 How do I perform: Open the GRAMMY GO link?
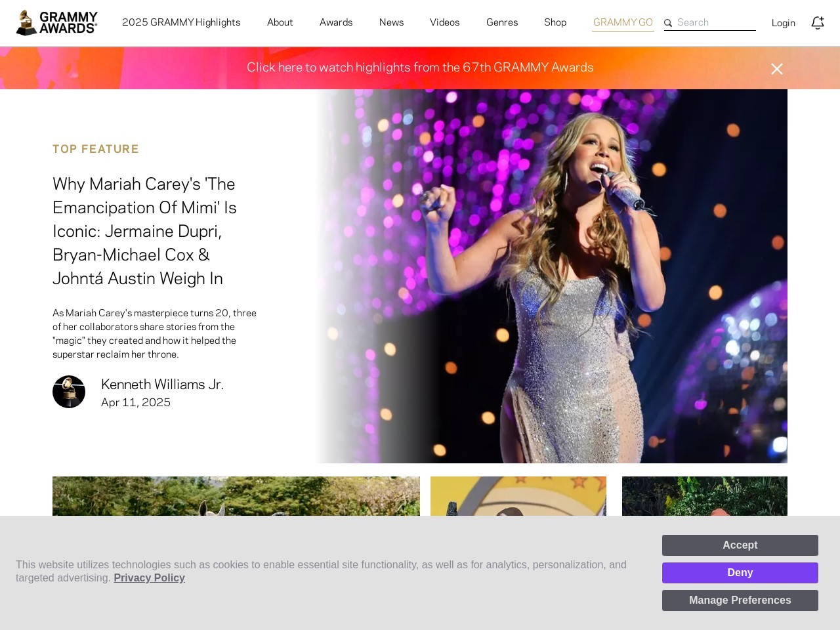[x=623, y=22]
